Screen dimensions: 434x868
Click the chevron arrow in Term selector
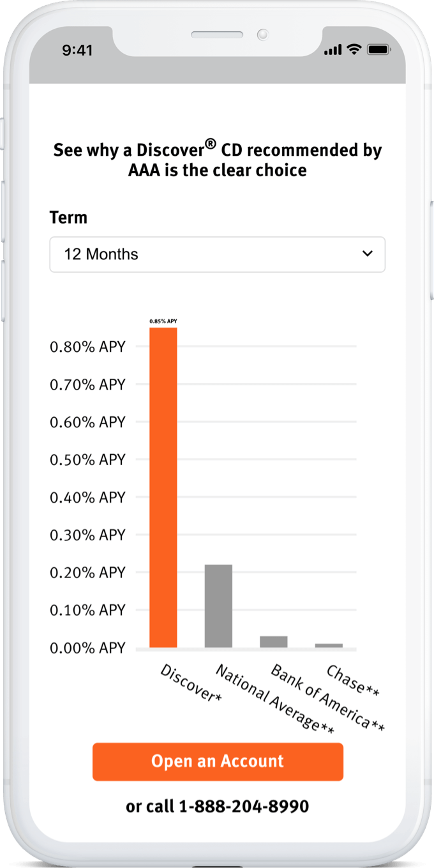coord(367,254)
